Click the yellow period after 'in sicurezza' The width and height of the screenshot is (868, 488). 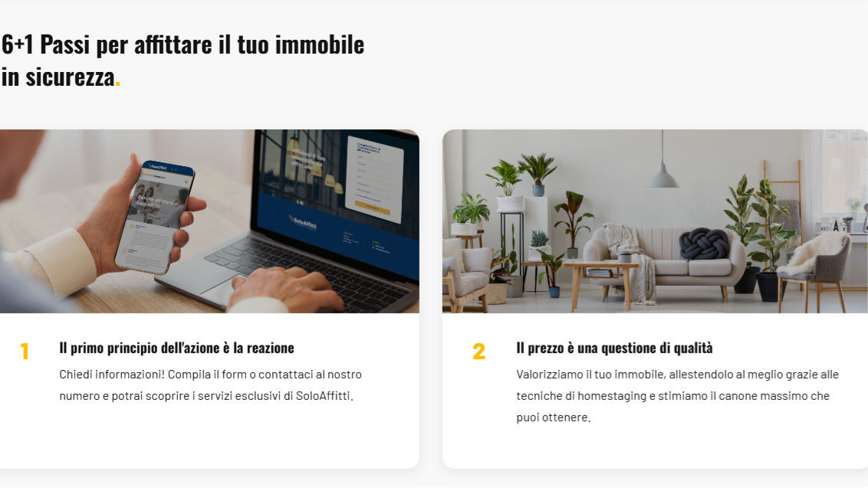tap(117, 84)
